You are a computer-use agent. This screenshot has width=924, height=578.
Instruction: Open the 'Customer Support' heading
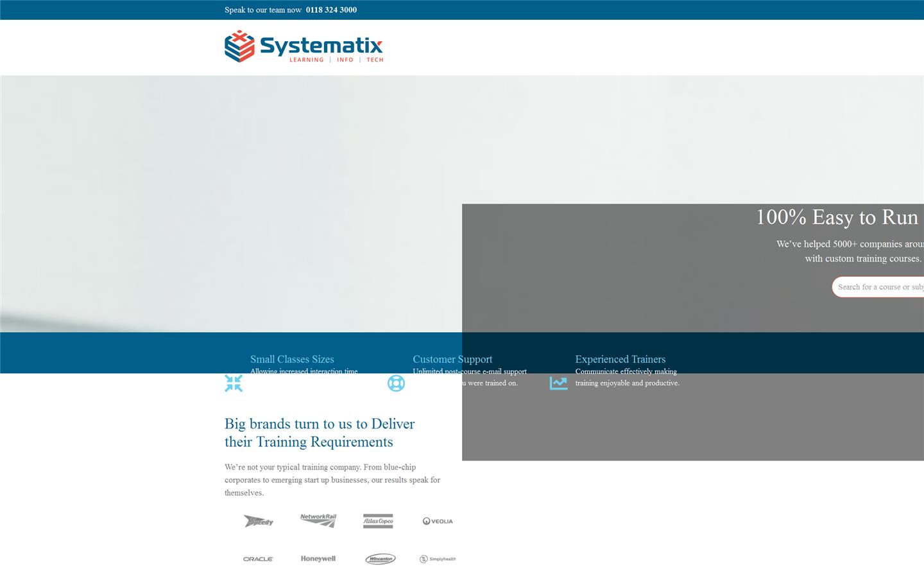tap(452, 359)
